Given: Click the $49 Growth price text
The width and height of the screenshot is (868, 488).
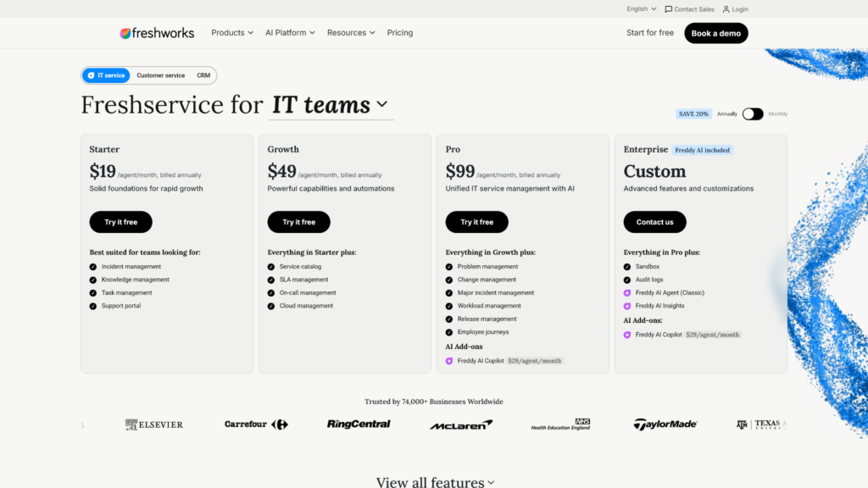Looking at the screenshot, I should [x=281, y=171].
